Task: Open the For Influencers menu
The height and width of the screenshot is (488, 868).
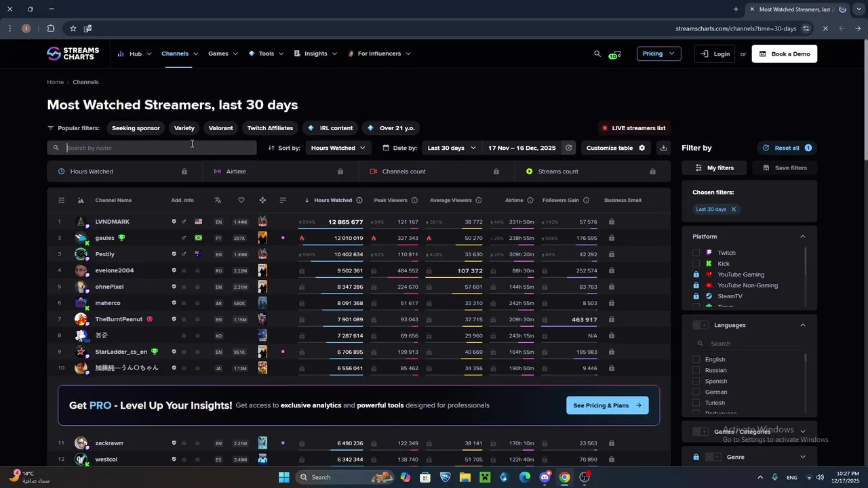Action: point(379,54)
